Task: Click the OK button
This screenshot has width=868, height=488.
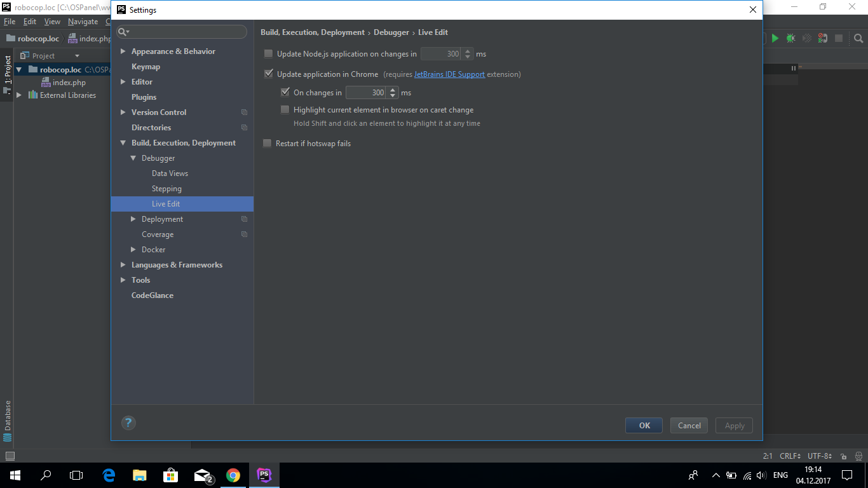Action: click(644, 426)
